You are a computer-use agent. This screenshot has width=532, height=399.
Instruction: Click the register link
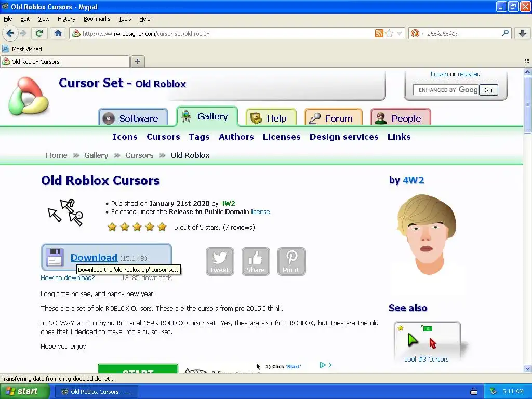click(x=469, y=74)
